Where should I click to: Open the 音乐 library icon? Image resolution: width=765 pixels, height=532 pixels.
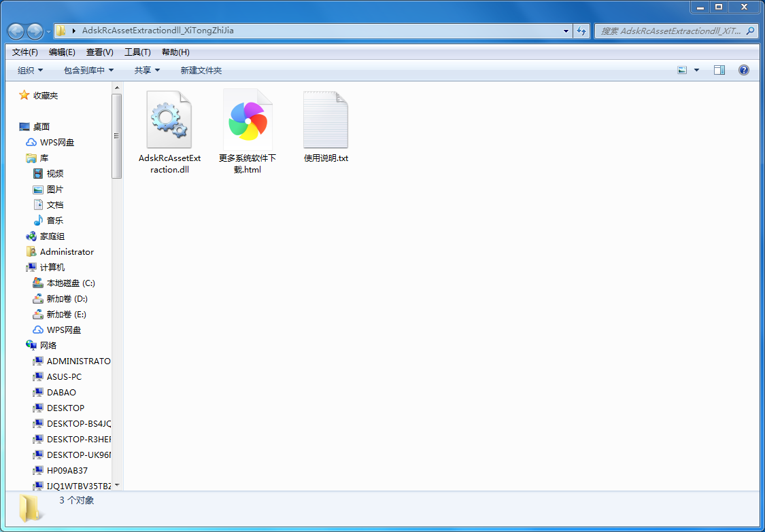pos(38,220)
